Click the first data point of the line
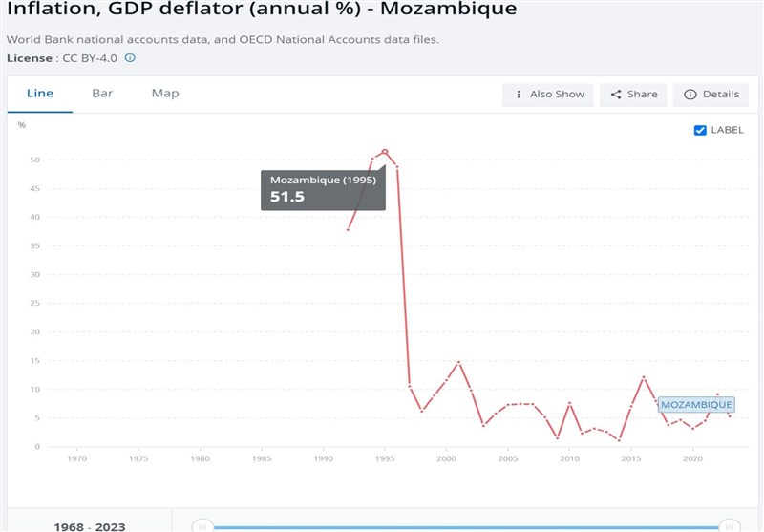This screenshot has width=764, height=532. (348, 229)
